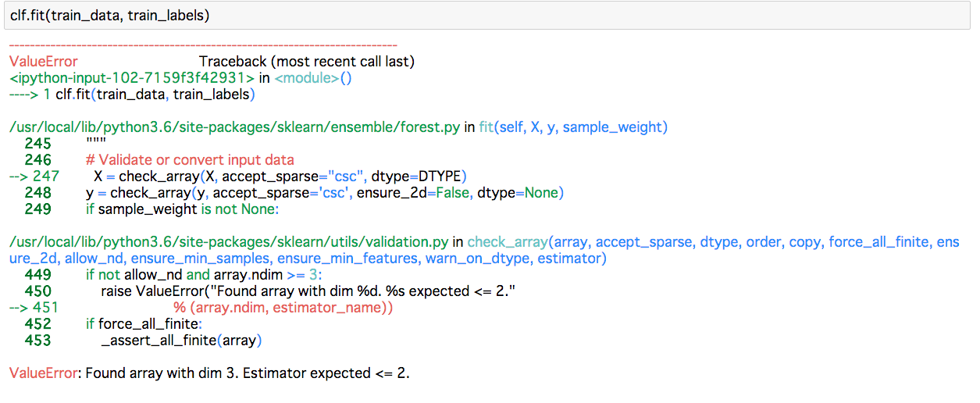Click line 452 'if force_all_finite:'
980x403 pixels.
[144, 324]
